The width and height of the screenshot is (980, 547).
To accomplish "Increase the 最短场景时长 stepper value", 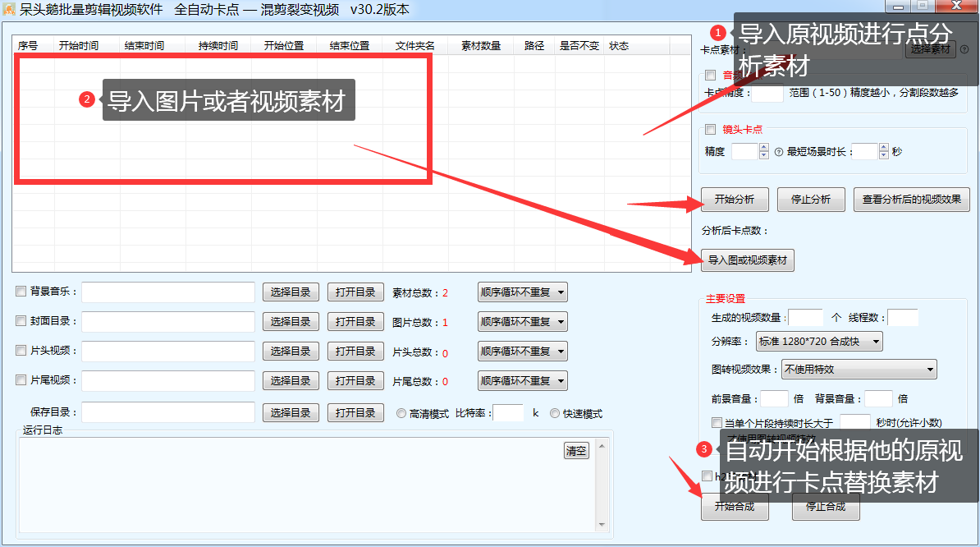I will [x=883, y=148].
